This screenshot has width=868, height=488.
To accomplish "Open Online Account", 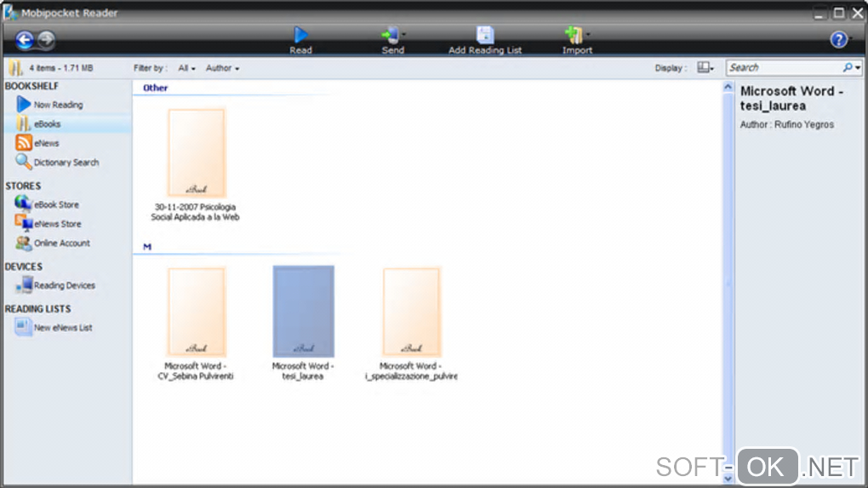I will pos(53,244).
